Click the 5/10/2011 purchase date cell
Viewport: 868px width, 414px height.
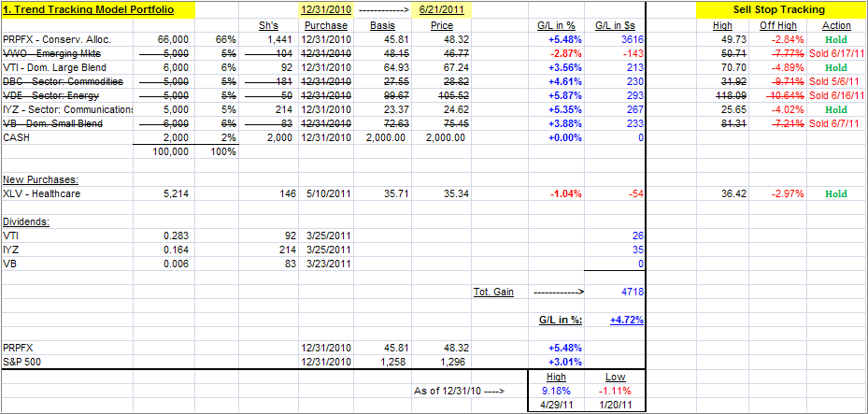pyautogui.click(x=328, y=194)
